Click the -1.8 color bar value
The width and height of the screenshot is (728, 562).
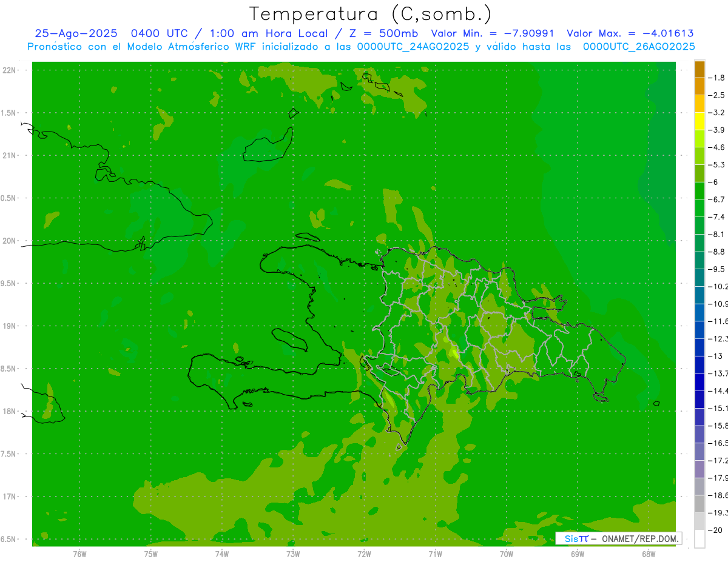(x=716, y=78)
